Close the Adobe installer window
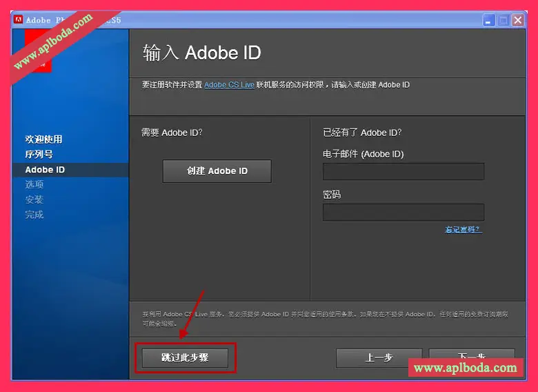538x392 pixels. [x=517, y=20]
